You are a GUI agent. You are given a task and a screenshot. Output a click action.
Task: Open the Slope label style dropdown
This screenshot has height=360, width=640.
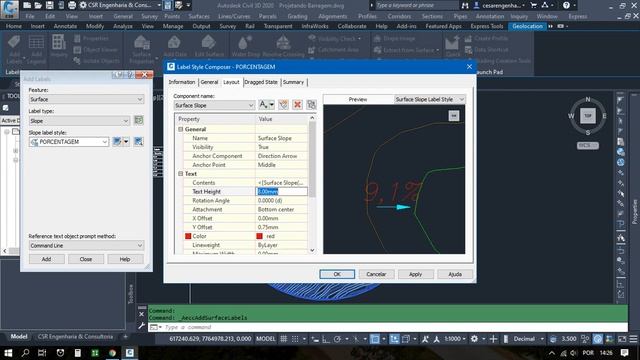point(69,142)
